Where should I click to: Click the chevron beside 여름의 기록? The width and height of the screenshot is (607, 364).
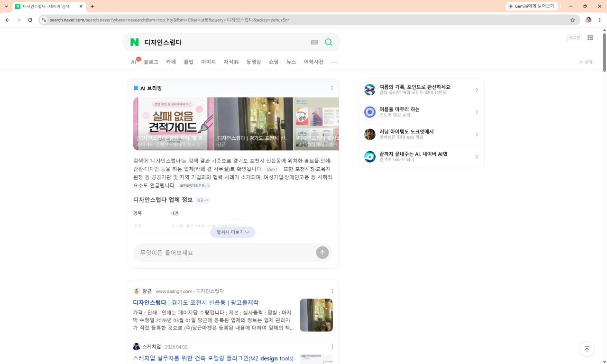(477, 90)
